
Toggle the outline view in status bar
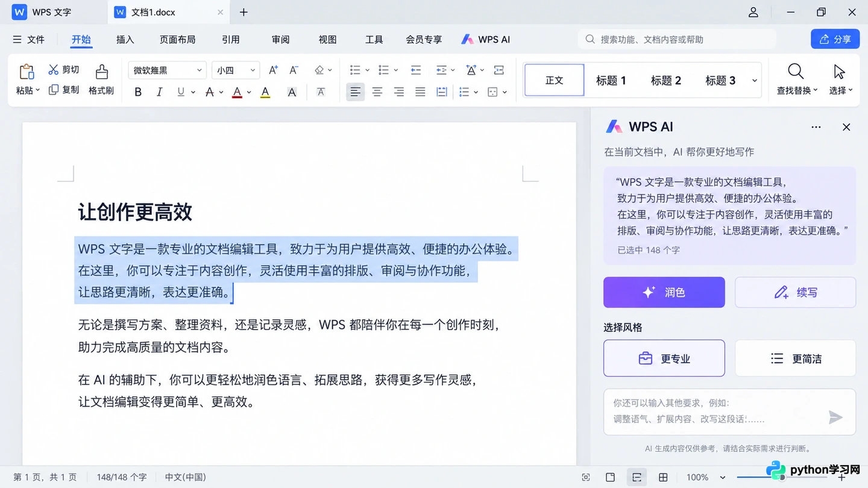[637, 477]
